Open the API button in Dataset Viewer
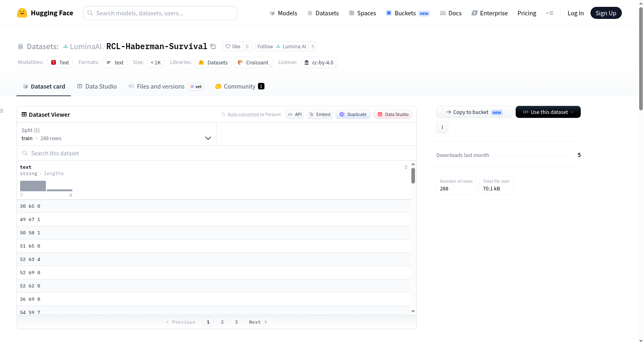 (x=295, y=114)
